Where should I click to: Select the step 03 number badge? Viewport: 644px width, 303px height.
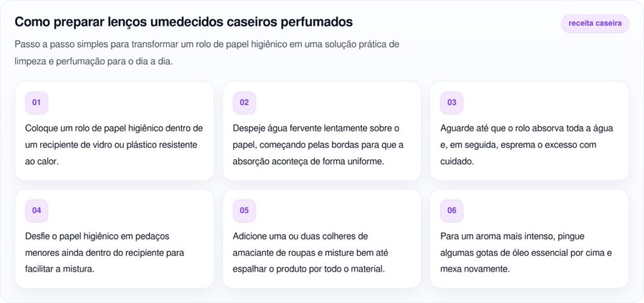coord(452,102)
